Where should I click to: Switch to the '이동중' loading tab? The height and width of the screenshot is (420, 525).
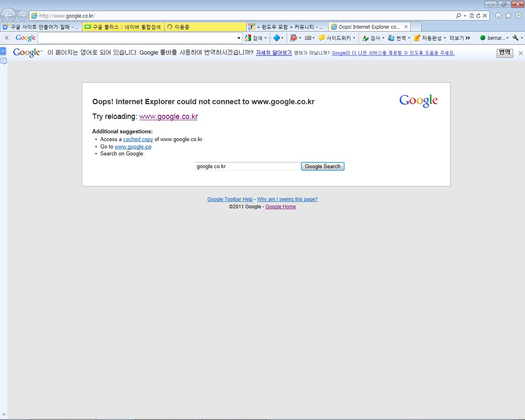(205, 27)
